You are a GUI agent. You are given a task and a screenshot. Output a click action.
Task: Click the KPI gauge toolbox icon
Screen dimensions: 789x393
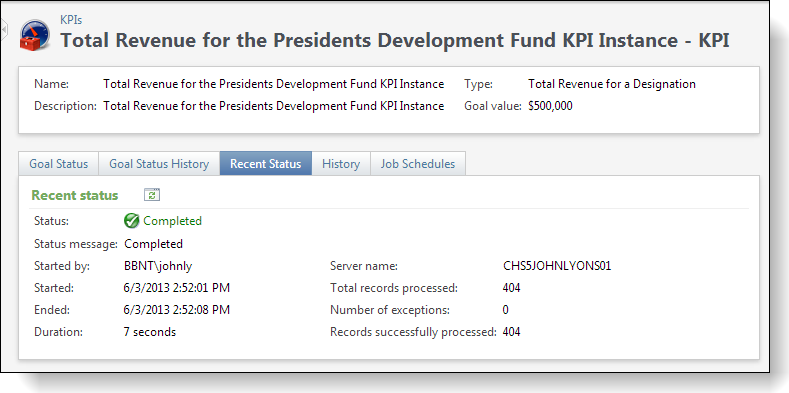(35, 35)
